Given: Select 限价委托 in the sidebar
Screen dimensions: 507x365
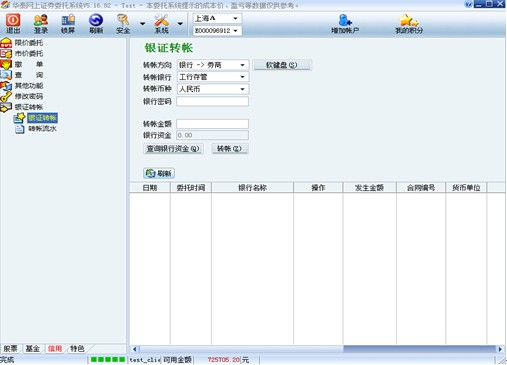Looking at the screenshot, I should tap(29, 43).
